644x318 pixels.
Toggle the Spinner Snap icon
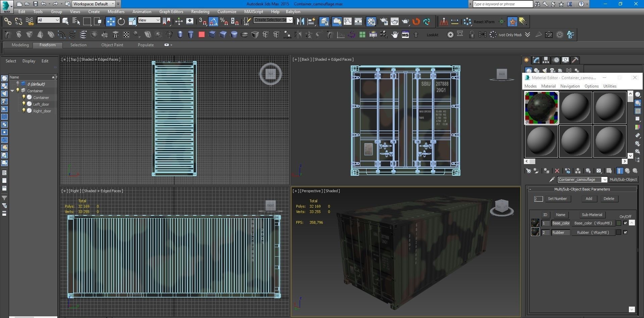tap(235, 22)
